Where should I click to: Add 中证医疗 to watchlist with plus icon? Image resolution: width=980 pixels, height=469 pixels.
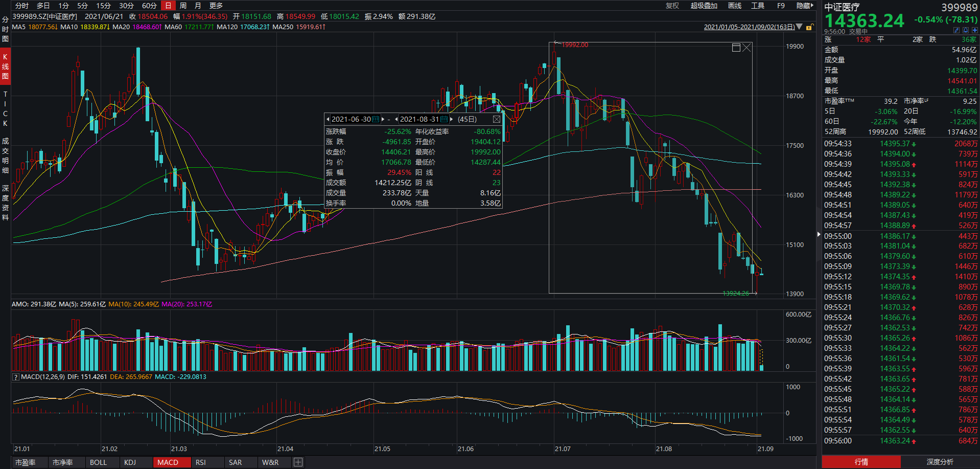point(974,30)
